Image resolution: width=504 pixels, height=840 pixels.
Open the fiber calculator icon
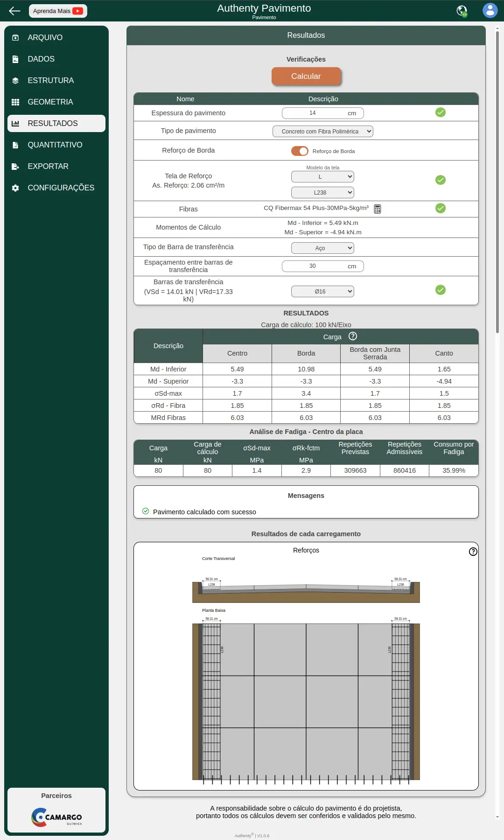click(x=378, y=209)
